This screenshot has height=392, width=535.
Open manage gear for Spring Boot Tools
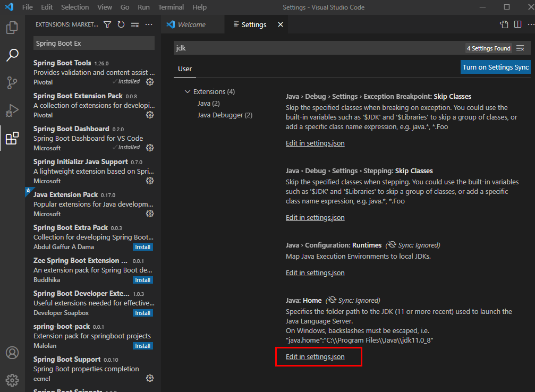(x=150, y=82)
